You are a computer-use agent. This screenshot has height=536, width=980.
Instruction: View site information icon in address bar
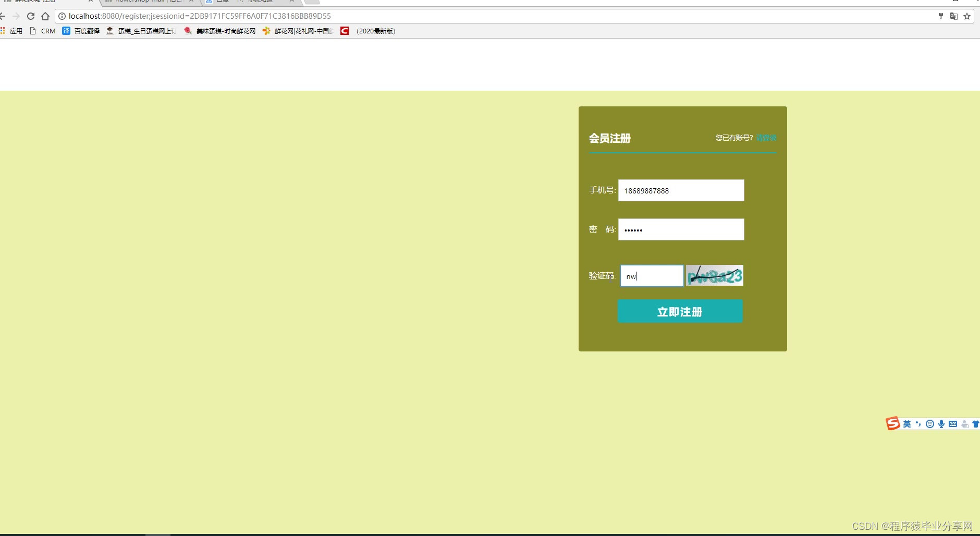pos(62,16)
